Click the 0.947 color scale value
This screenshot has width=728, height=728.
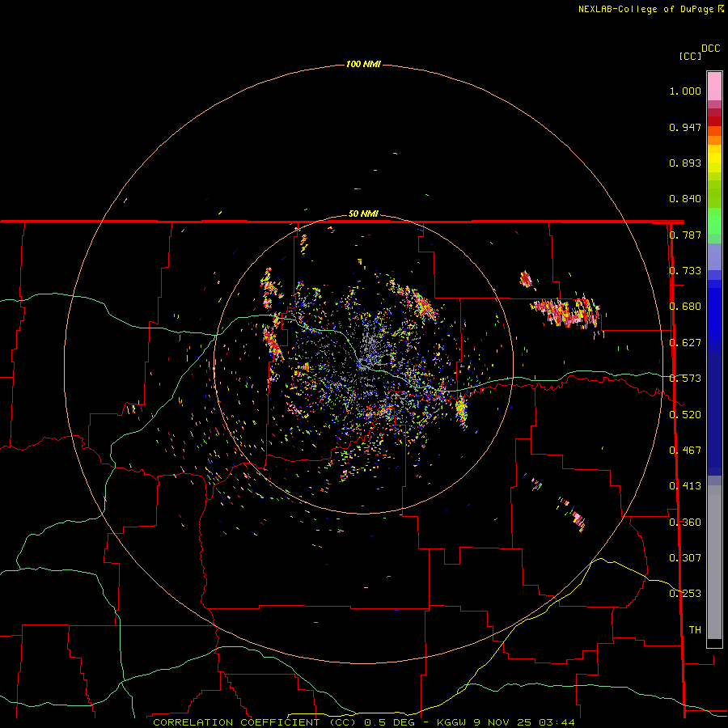click(x=685, y=127)
